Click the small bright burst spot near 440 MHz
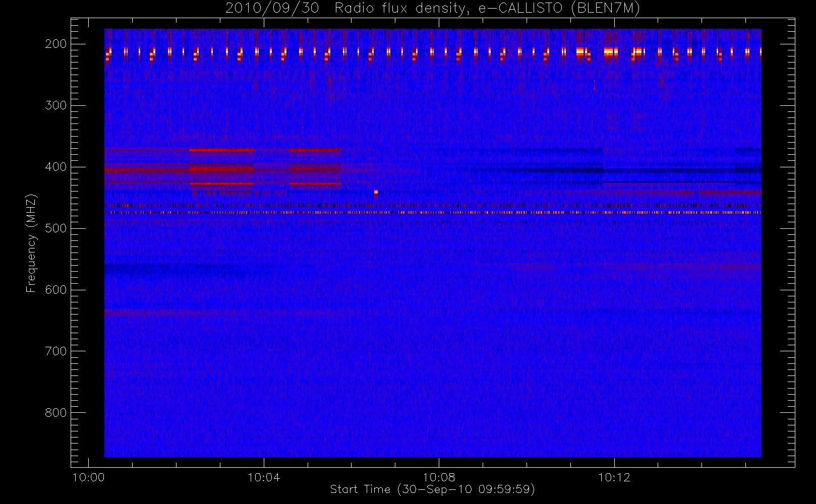This screenshot has height=504, width=816. coord(376,193)
